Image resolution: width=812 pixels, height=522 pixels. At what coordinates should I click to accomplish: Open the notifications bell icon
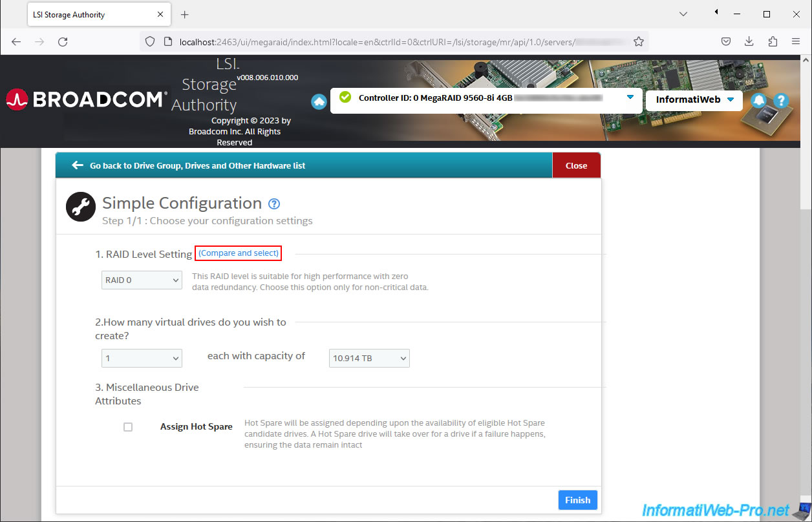point(759,101)
